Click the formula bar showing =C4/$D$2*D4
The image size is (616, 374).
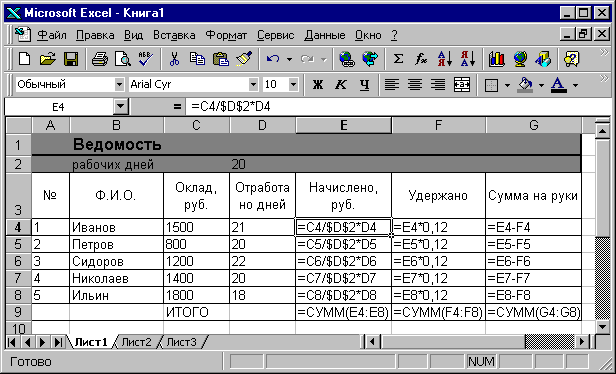[399, 106]
